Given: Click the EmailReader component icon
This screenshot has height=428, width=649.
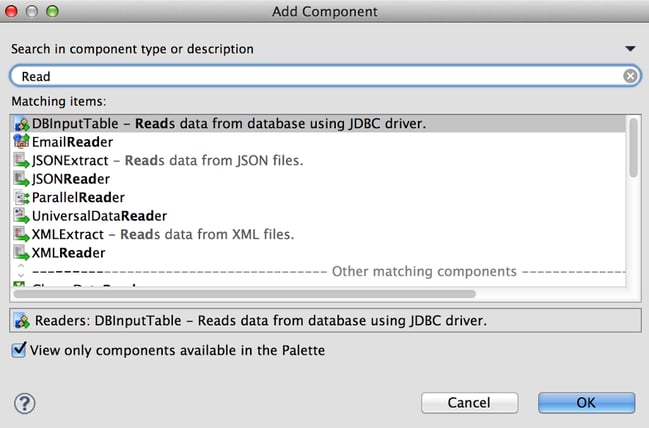Looking at the screenshot, I should coord(22,142).
